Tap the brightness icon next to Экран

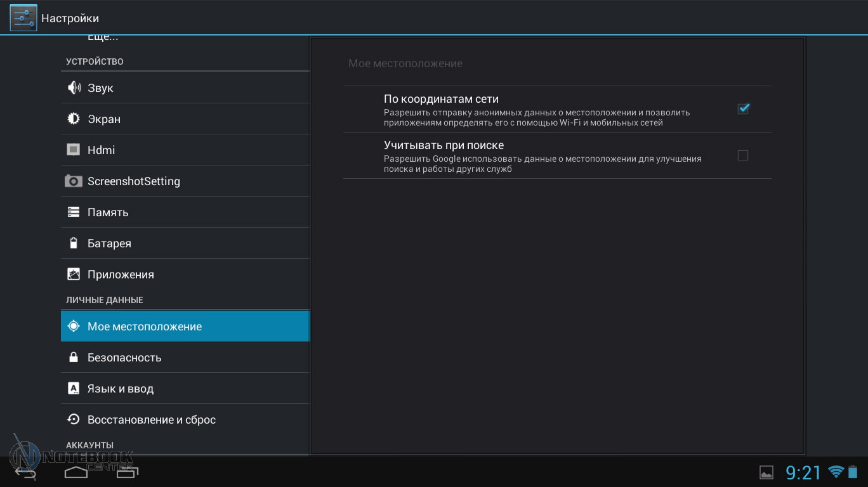tap(74, 119)
